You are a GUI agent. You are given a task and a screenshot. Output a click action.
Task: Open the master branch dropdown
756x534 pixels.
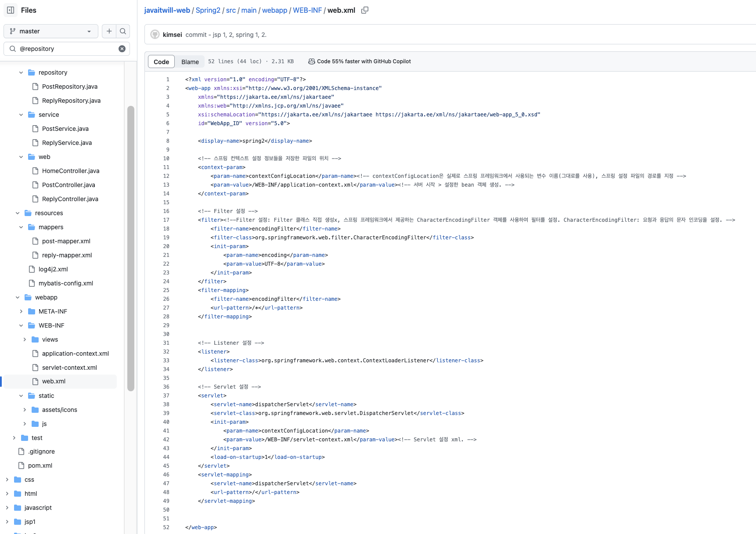pos(50,31)
